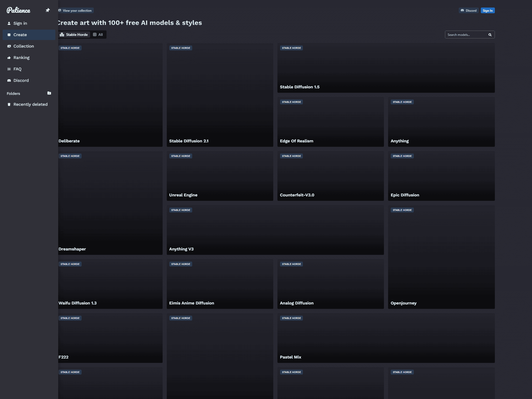
Task: Select the Edge Of Realism model card
Action: click(330, 122)
